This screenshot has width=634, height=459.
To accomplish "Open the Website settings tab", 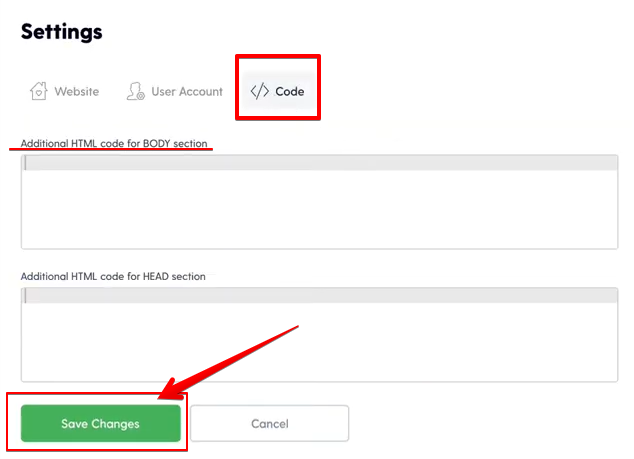I will (65, 91).
